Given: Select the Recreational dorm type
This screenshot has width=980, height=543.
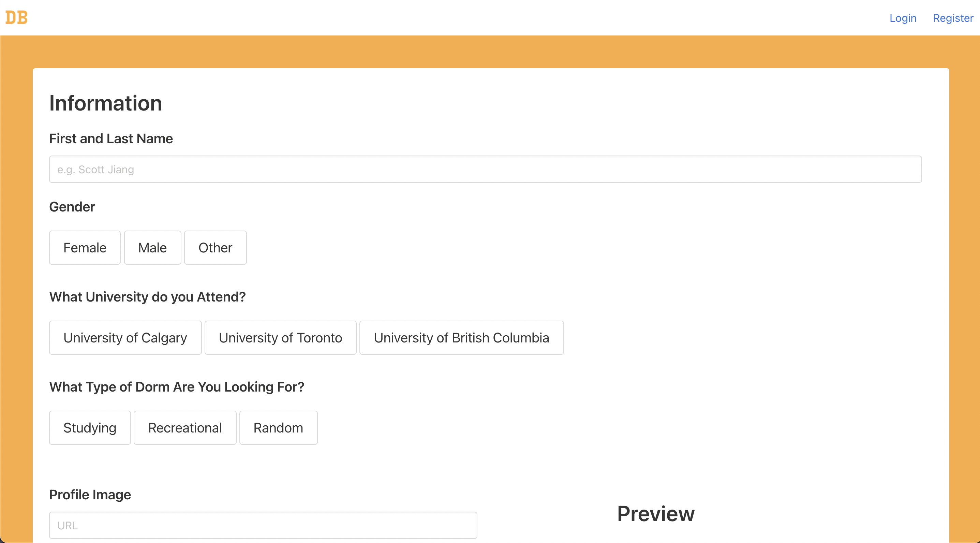Looking at the screenshot, I should click(185, 427).
